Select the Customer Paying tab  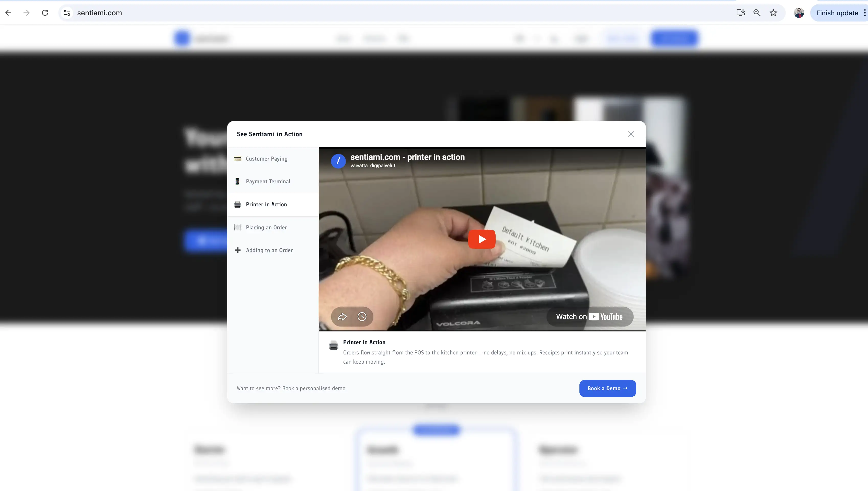[x=273, y=159]
